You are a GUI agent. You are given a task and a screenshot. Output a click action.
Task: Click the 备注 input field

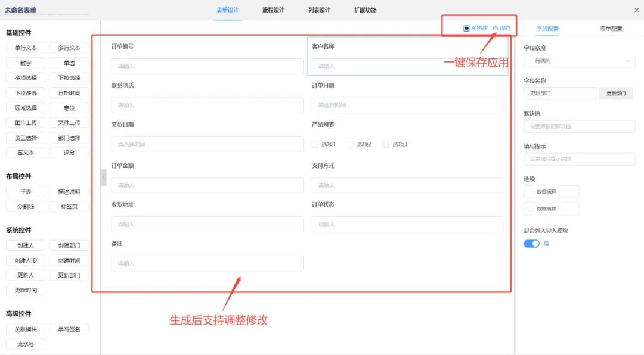click(x=207, y=263)
